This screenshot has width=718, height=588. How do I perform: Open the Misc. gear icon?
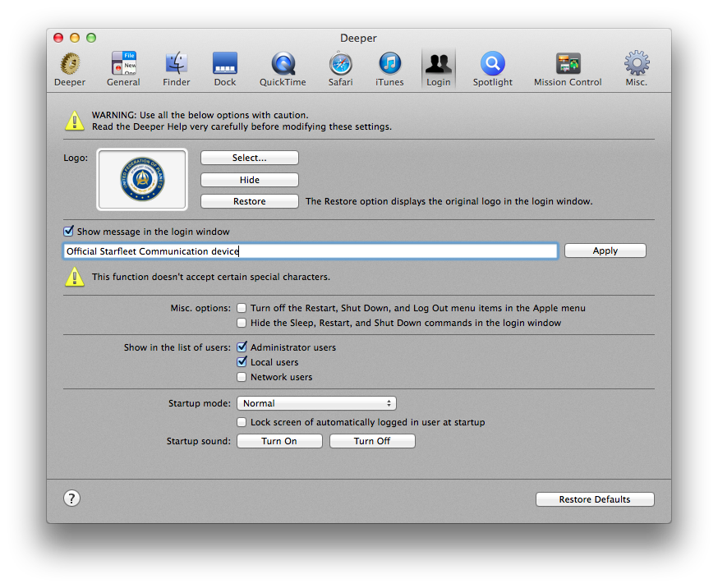(637, 63)
